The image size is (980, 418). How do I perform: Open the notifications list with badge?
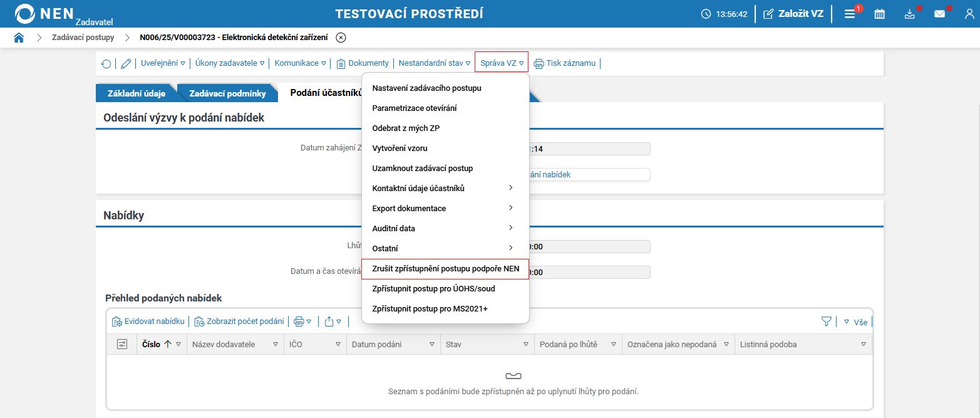(x=850, y=13)
